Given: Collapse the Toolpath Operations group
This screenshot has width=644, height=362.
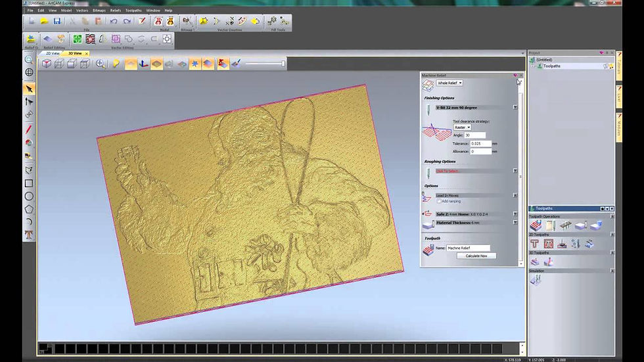Looking at the screenshot, I should pyautogui.click(x=612, y=216).
